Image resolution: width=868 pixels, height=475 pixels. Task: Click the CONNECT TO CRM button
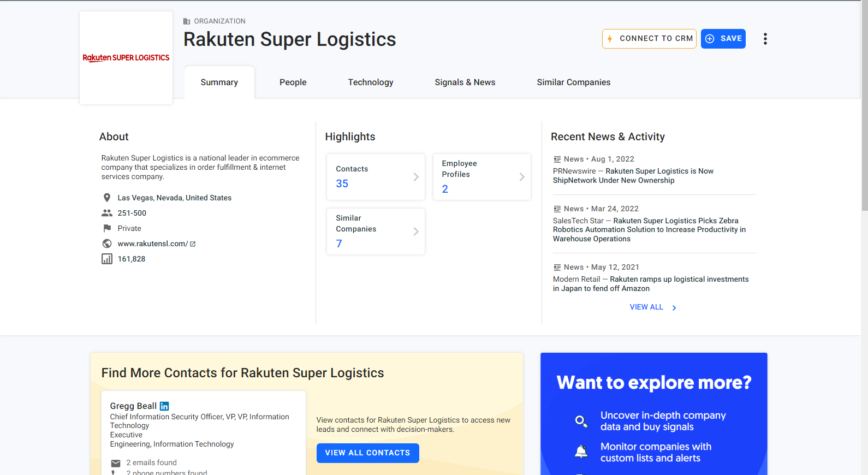pyautogui.click(x=649, y=39)
